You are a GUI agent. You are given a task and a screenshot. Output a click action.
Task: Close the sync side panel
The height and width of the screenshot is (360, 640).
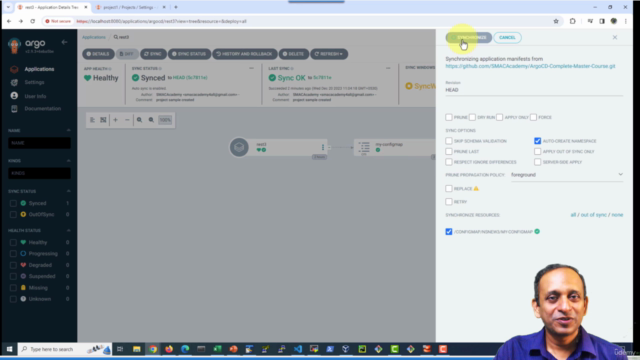pos(615,38)
